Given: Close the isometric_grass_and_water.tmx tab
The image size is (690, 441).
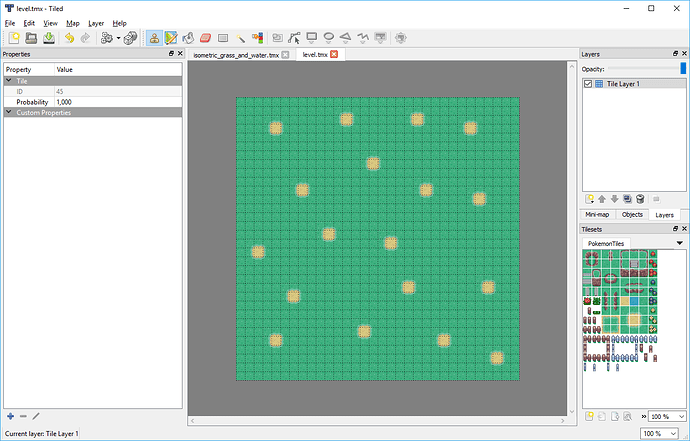Looking at the screenshot, I should [286, 55].
